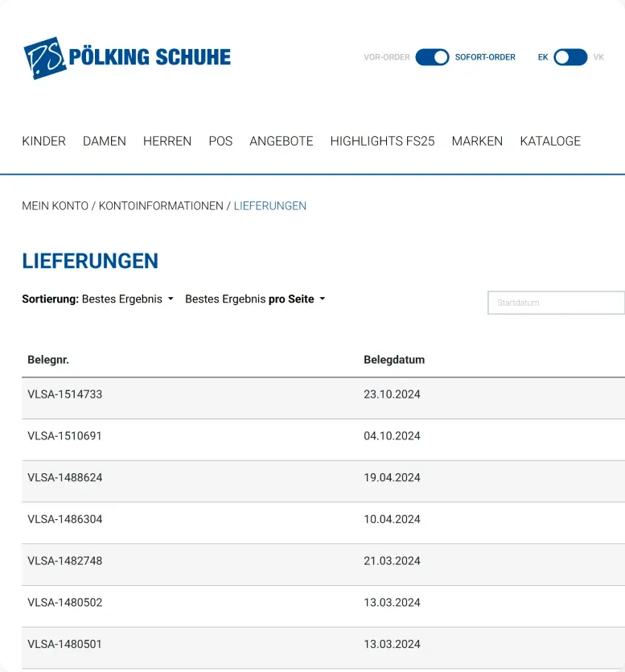Click the Belegnr. column header
The height and width of the screenshot is (672, 625).
tap(48, 360)
